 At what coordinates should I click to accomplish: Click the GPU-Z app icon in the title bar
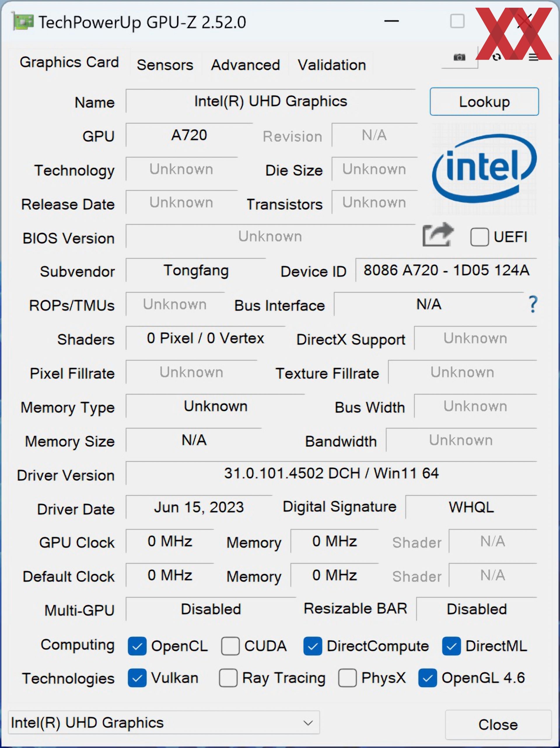pyautogui.click(x=23, y=22)
